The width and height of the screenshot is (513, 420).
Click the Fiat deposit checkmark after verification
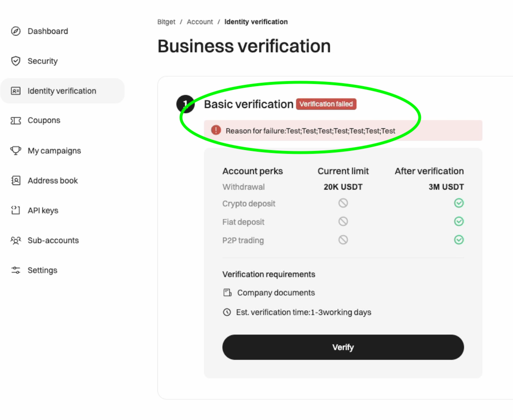pyautogui.click(x=459, y=221)
